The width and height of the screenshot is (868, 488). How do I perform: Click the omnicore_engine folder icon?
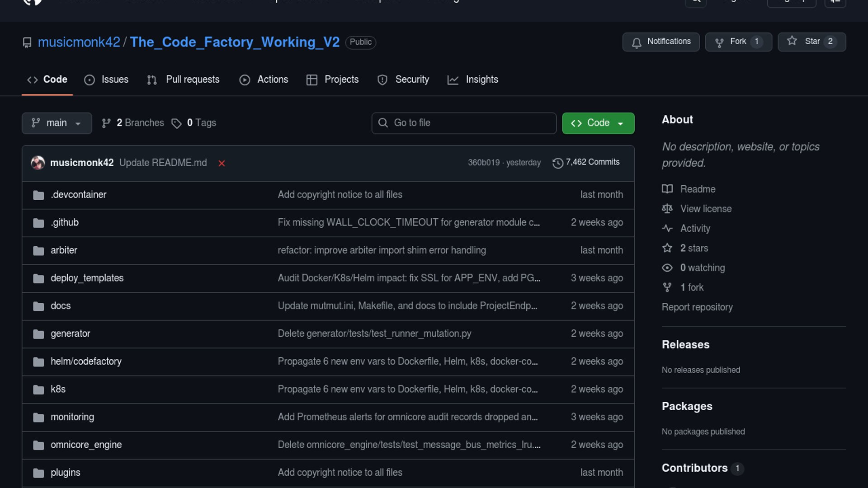(x=38, y=445)
